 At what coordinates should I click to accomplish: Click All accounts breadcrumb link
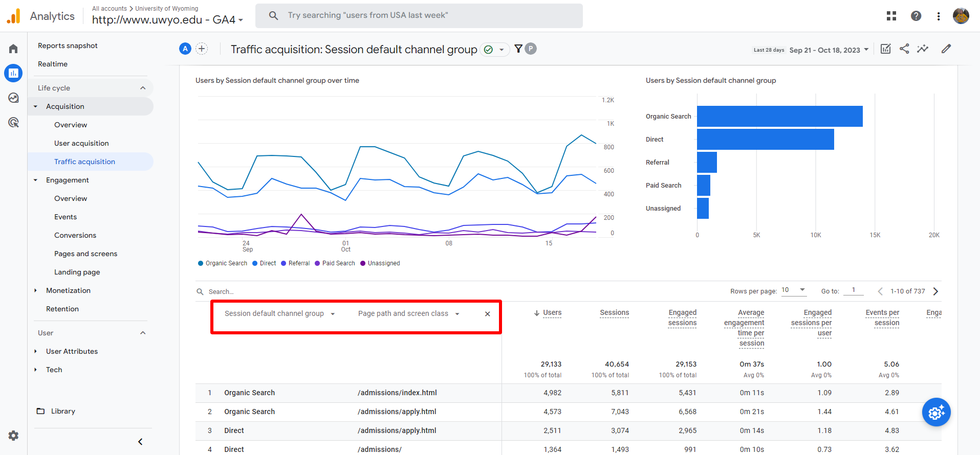tap(110, 9)
